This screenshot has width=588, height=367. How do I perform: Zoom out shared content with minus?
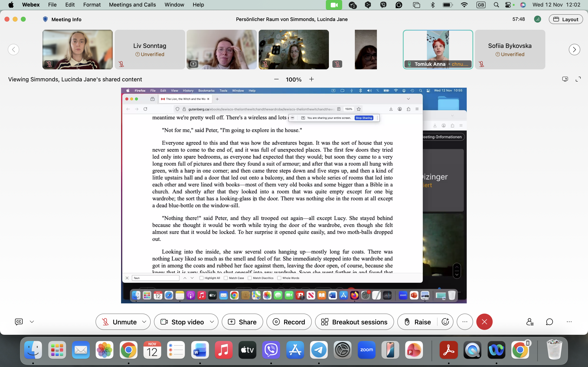coord(276,79)
